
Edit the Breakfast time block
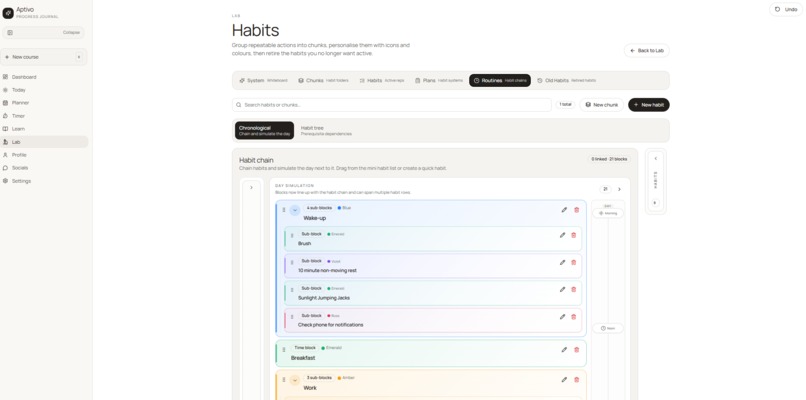click(564, 350)
